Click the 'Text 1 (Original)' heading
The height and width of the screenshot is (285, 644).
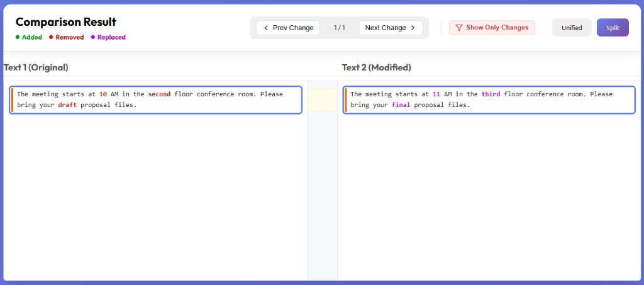coord(36,67)
